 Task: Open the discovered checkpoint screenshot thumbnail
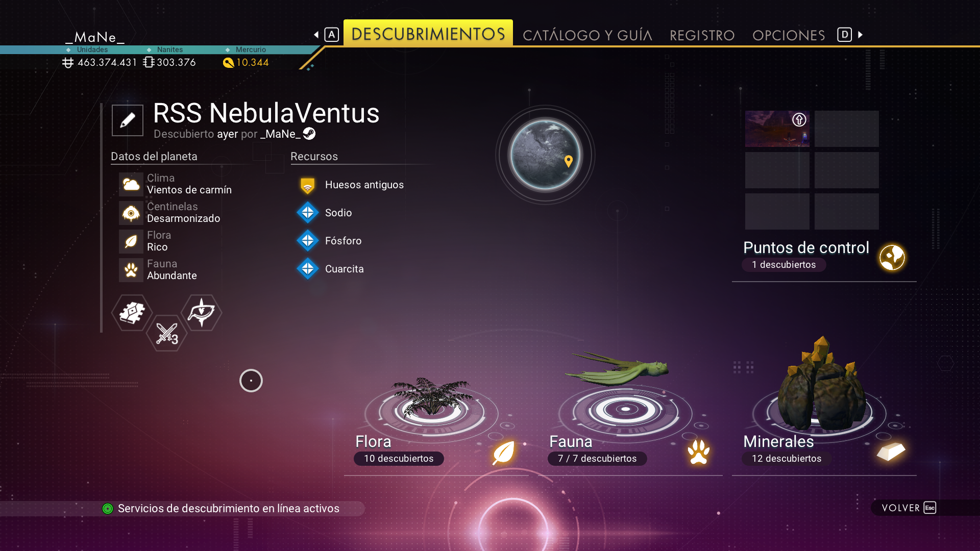click(777, 129)
